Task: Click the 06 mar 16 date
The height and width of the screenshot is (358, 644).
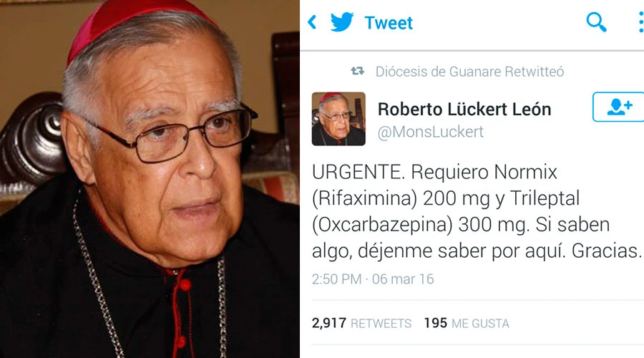Action: (403, 279)
